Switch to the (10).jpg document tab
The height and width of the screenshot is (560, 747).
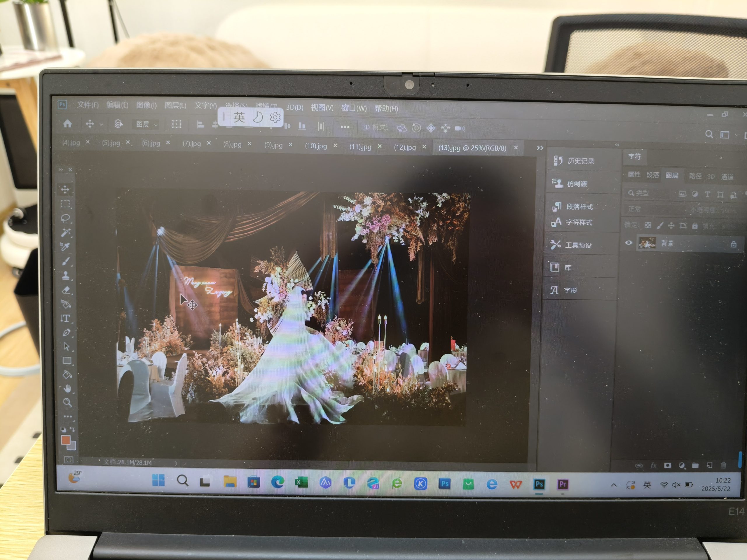[x=316, y=146]
